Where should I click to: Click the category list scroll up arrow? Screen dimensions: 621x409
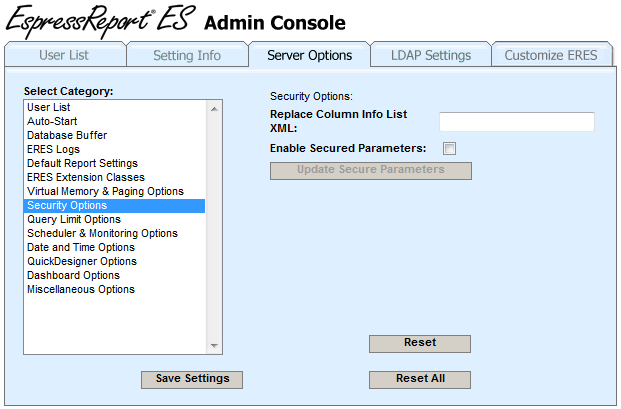coord(214,109)
